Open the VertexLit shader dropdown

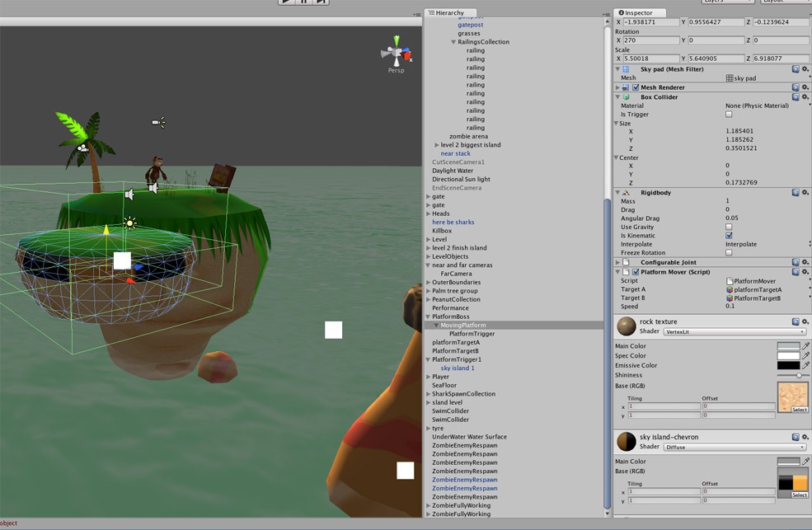[x=735, y=331]
